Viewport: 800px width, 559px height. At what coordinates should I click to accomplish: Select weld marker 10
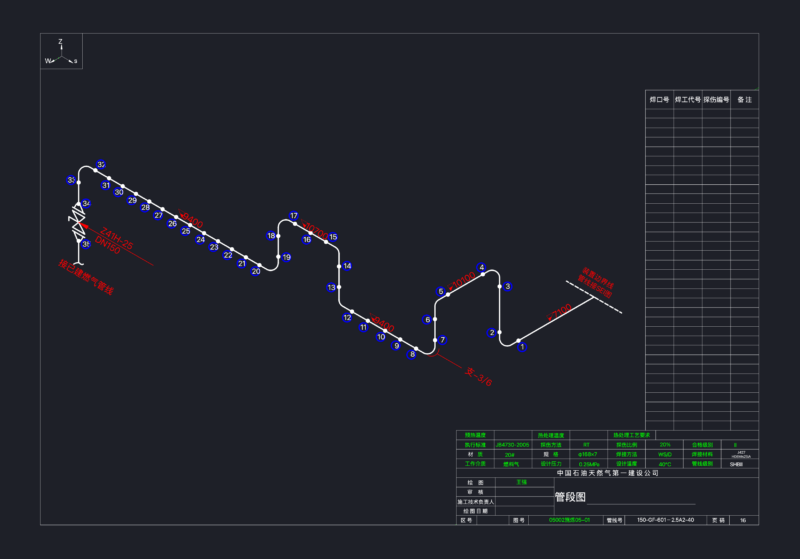pos(381,337)
